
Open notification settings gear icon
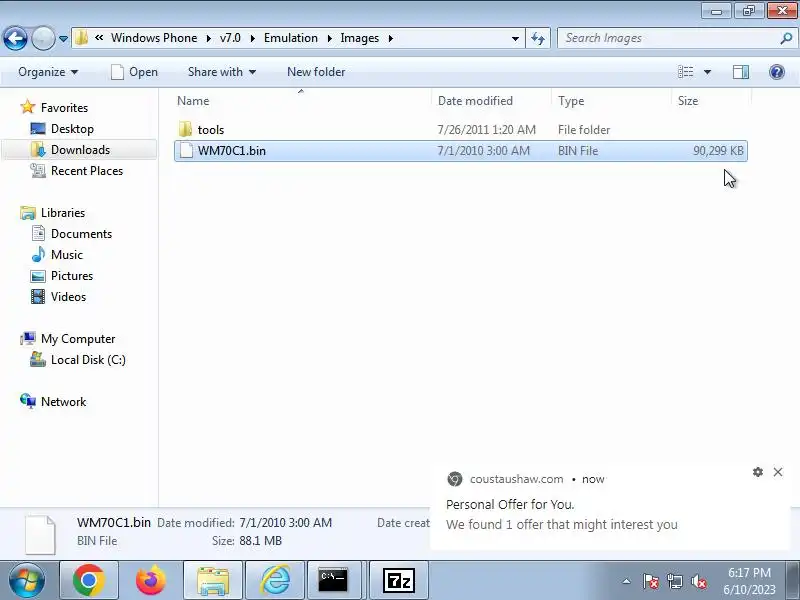coord(758,472)
